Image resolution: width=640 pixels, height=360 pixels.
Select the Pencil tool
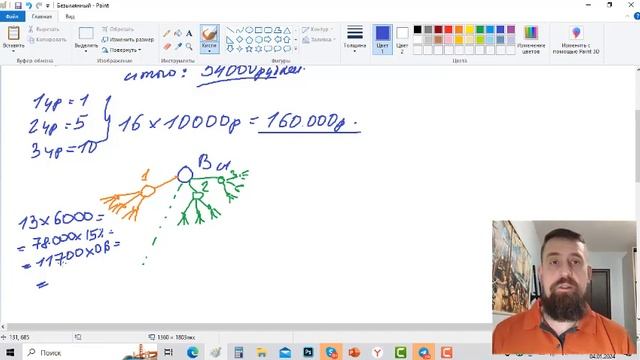tap(167, 33)
